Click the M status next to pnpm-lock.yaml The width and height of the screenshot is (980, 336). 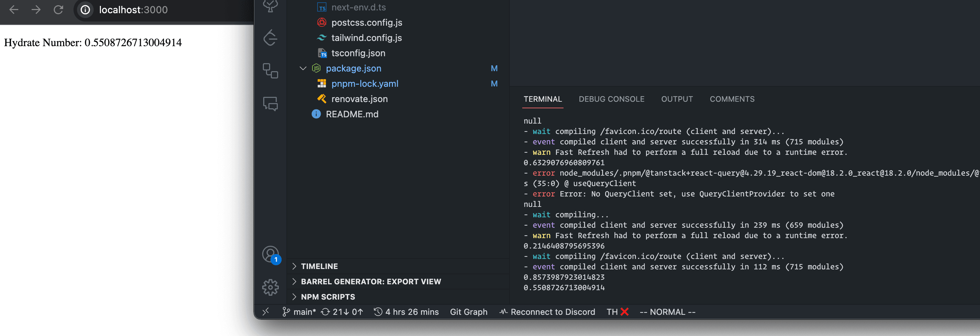(x=494, y=83)
